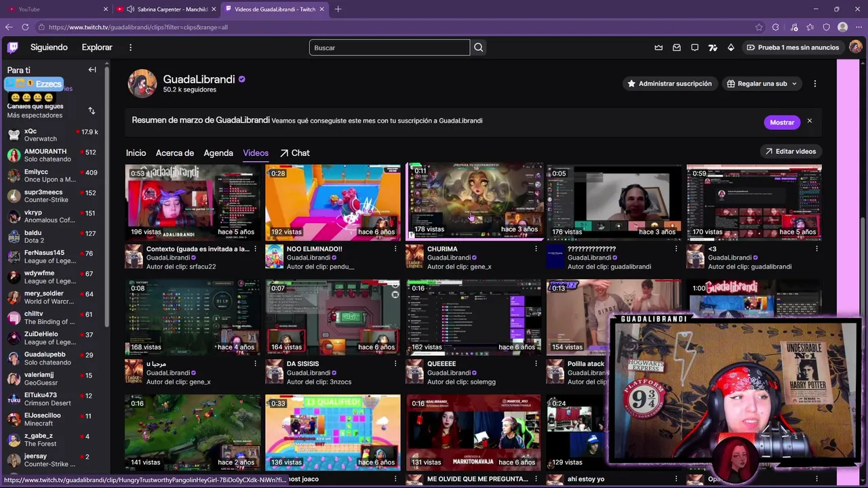
Task: Open options for QUEEEEE clip
Action: (536, 364)
